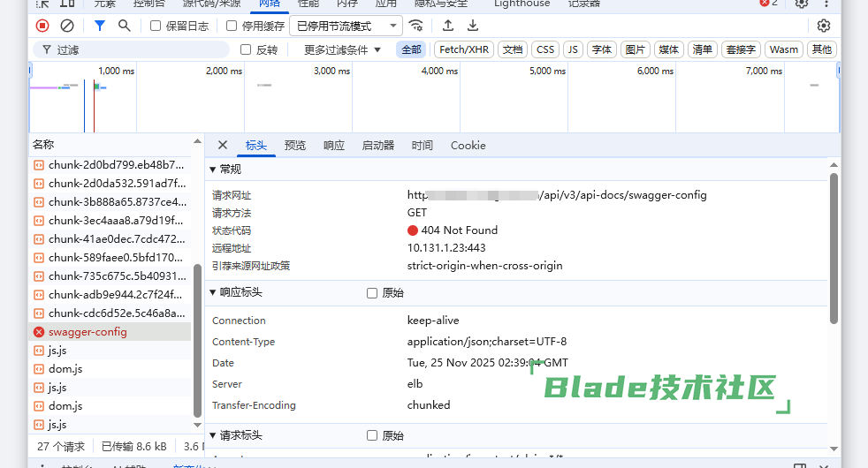Image resolution: width=868 pixels, height=468 pixels.
Task: Enable the 保留日志 checkbox
Action: 156,26
